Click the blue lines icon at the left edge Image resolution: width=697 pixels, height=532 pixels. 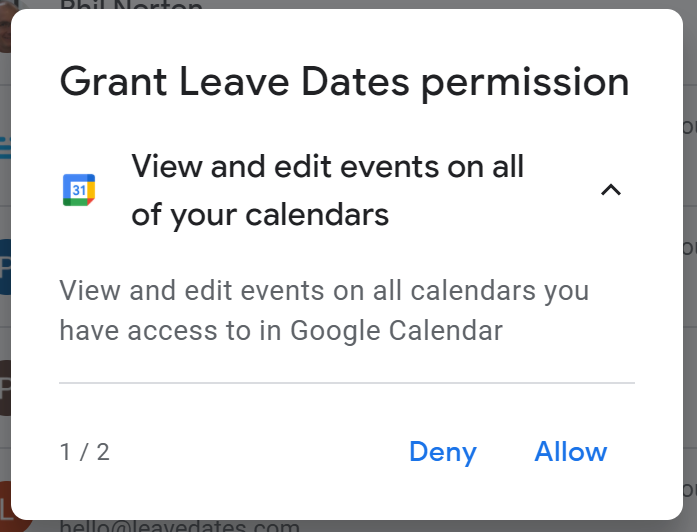tap(5, 148)
